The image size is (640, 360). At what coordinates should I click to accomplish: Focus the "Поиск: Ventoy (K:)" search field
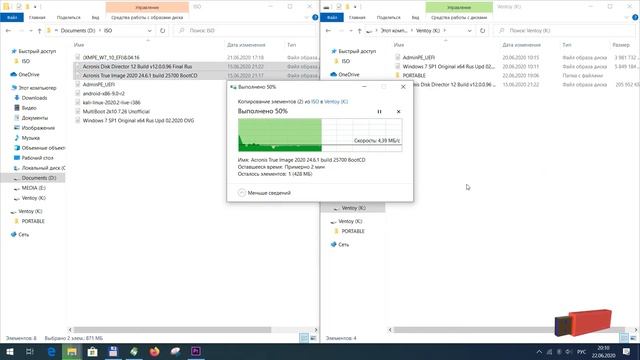565,31
